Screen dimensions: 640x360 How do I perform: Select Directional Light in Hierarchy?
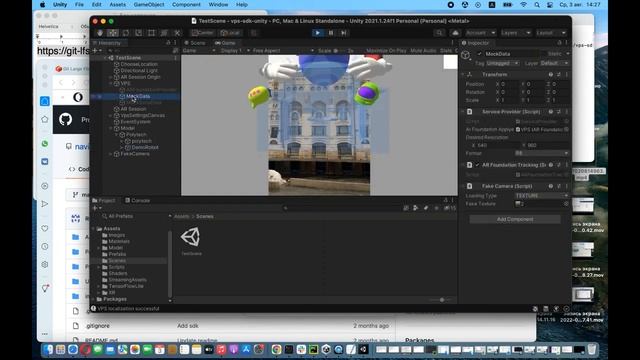tap(139, 71)
